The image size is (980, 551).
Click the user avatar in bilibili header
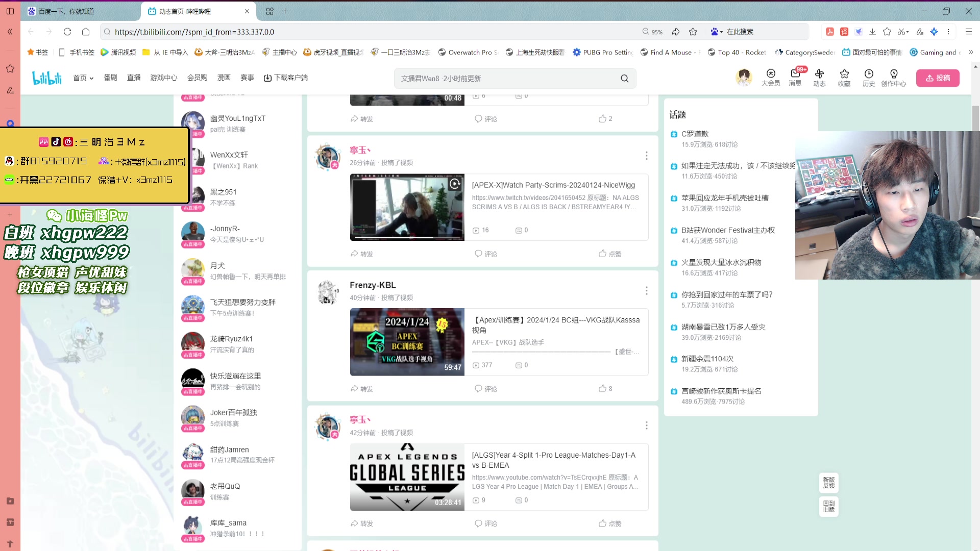click(x=744, y=78)
